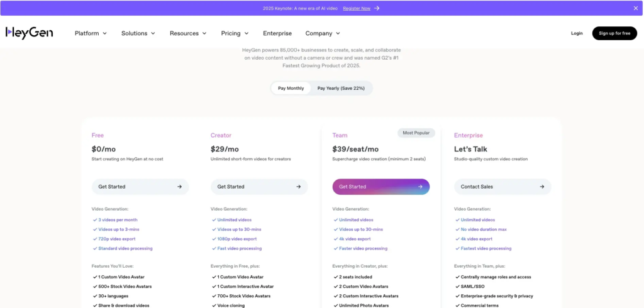The width and height of the screenshot is (644, 308).
Task: Click checkmark beside '3 videos per month'
Action: (x=95, y=220)
